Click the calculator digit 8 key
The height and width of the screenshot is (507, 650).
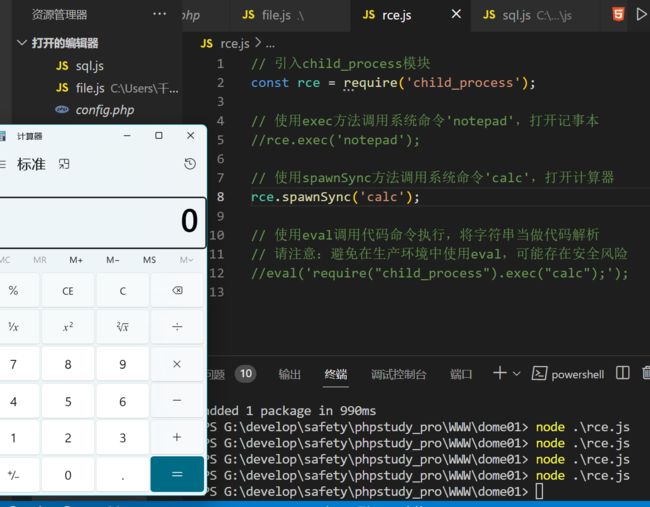point(68,364)
